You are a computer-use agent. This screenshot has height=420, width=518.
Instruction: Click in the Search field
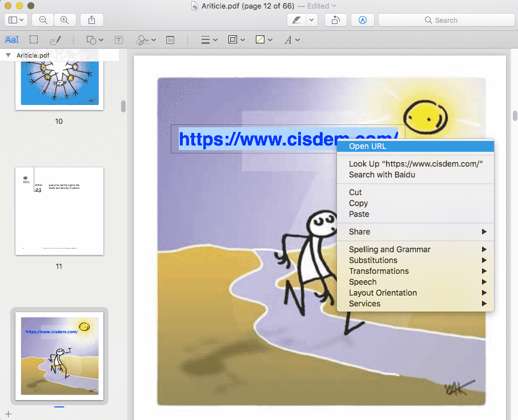[x=446, y=20]
